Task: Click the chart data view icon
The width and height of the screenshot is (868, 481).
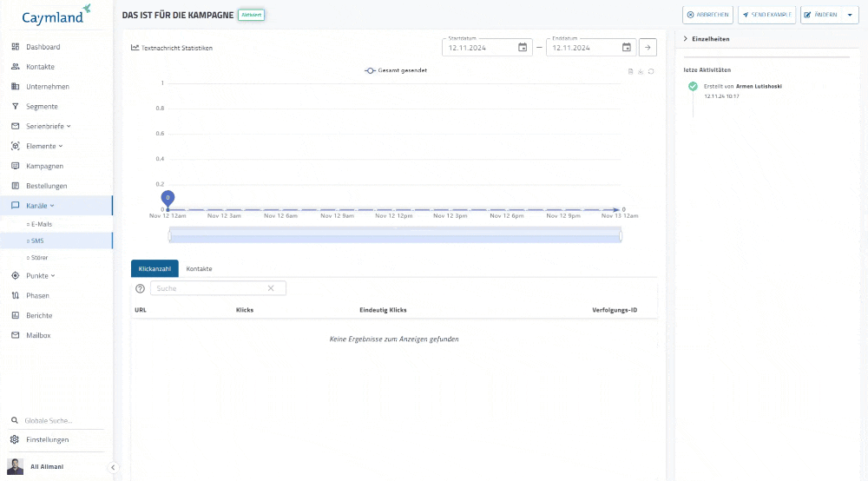Action: pos(631,72)
